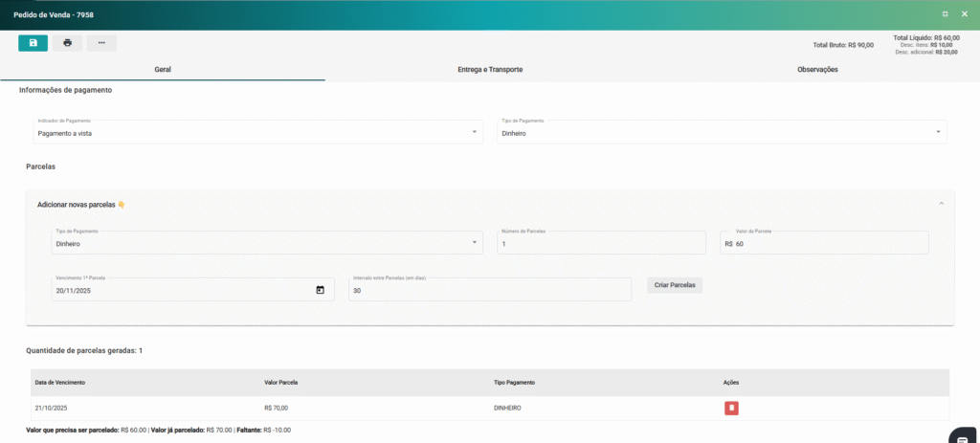980x443 pixels.
Task: Switch to the Entrega e Transporte tab
Action: tap(489, 70)
